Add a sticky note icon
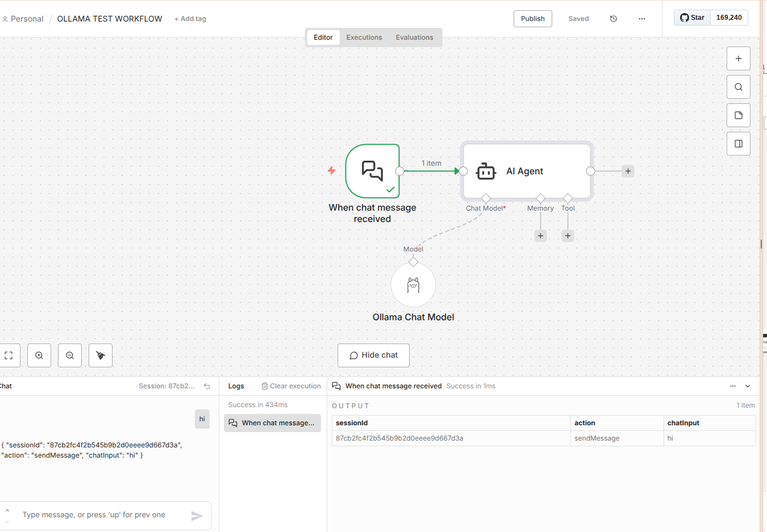The image size is (767, 532). [x=738, y=115]
